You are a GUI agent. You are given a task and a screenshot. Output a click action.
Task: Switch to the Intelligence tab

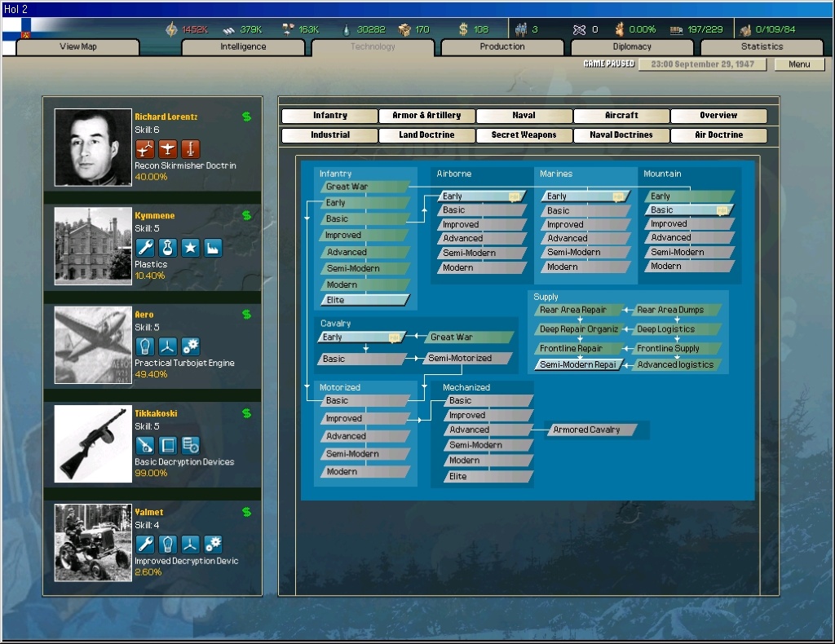(243, 46)
